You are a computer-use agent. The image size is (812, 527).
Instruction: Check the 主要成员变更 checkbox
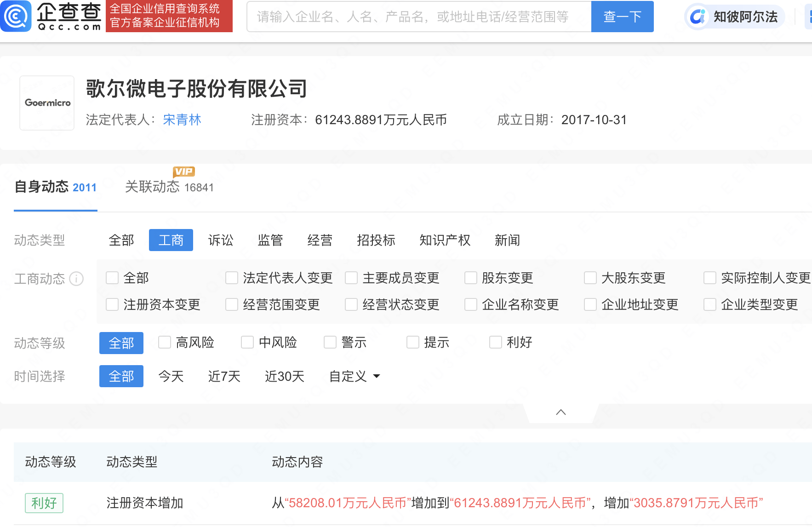tap(351, 278)
